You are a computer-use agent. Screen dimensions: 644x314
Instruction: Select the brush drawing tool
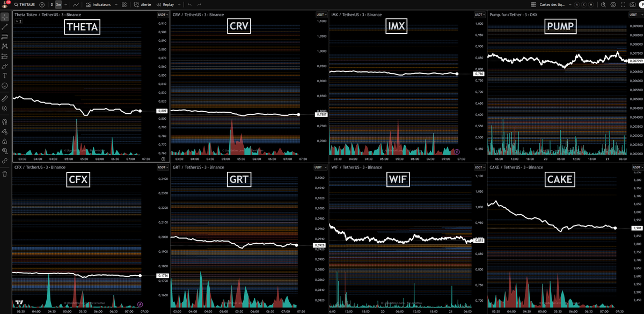tap(4, 65)
